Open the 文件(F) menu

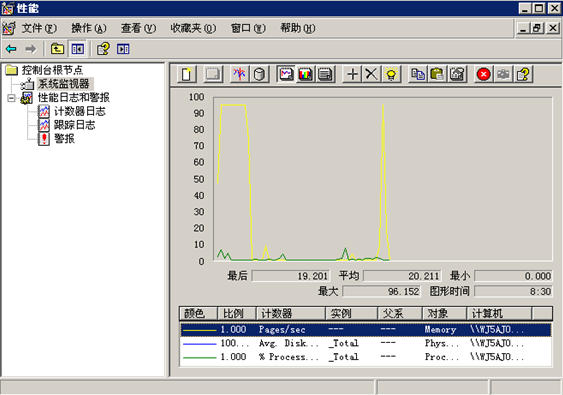coord(39,28)
